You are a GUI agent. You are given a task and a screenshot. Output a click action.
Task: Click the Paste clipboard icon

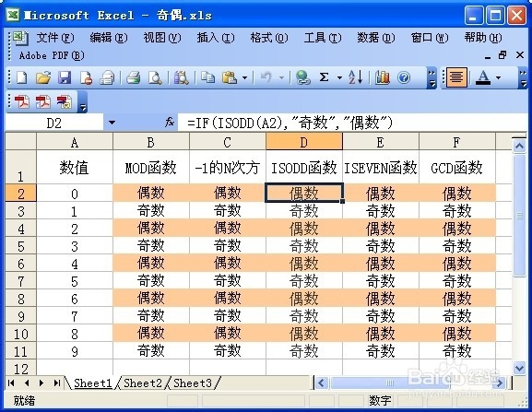coord(230,77)
